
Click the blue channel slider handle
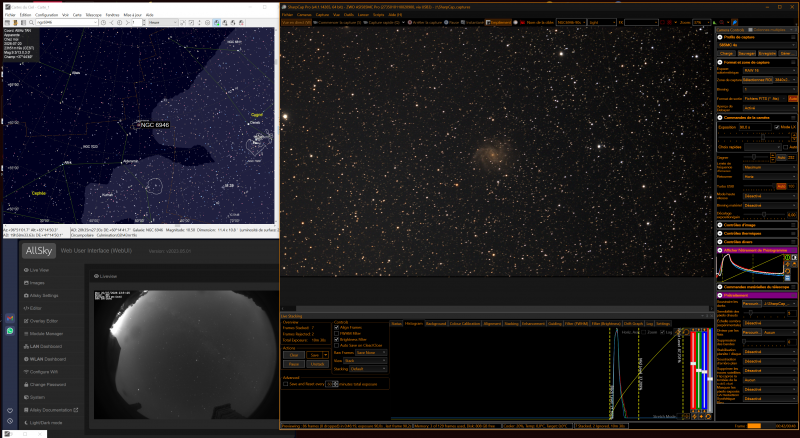(x=704, y=372)
